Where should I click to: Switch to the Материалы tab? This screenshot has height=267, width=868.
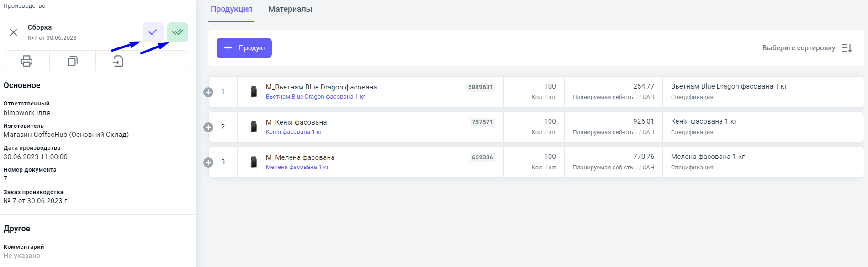coord(290,9)
